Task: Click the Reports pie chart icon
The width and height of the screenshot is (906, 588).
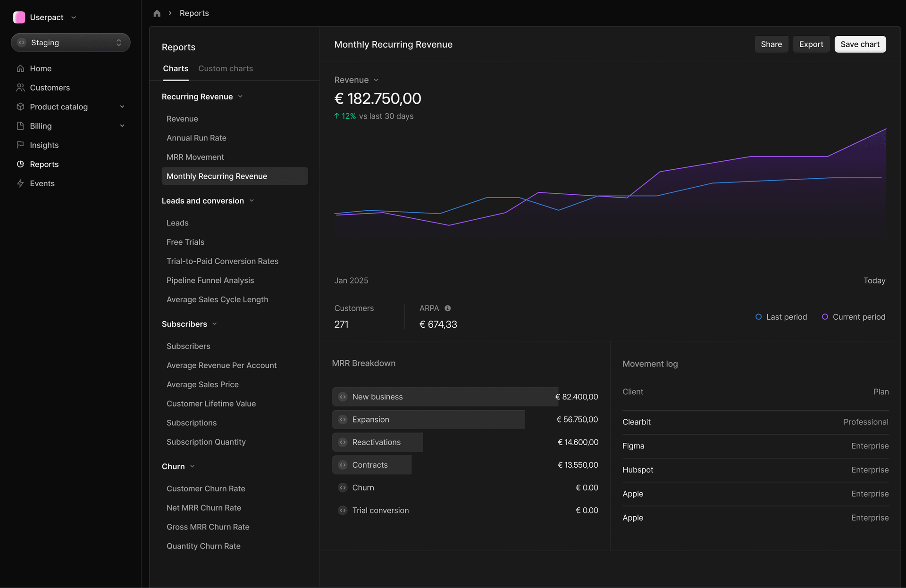Action: point(20,164)
